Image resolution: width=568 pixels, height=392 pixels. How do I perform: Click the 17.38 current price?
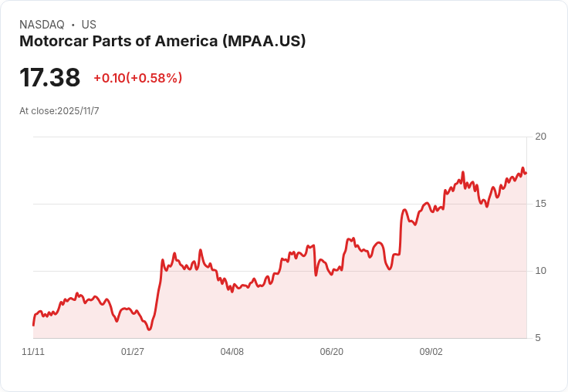[x=50, y=78]
